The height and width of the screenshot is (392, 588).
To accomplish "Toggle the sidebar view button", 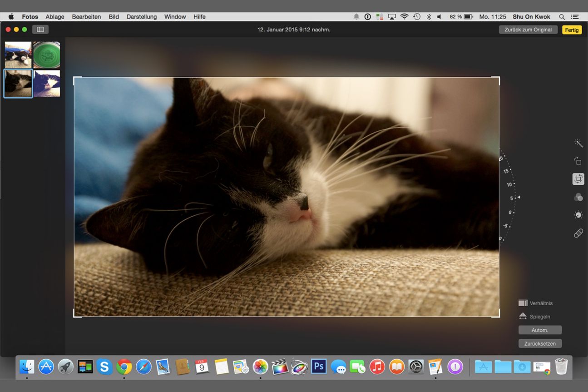I will (x=40, y=30).
